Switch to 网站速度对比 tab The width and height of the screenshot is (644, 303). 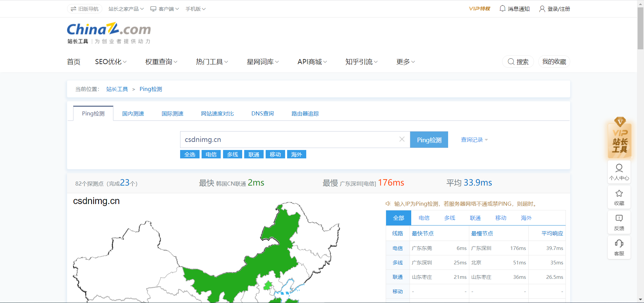(x=217, y=113)
